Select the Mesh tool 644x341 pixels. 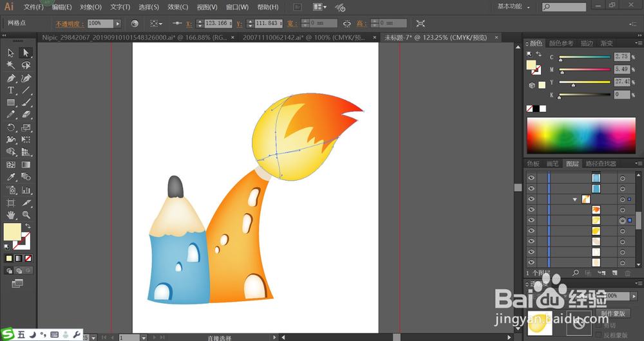click(x=11, y=165)
